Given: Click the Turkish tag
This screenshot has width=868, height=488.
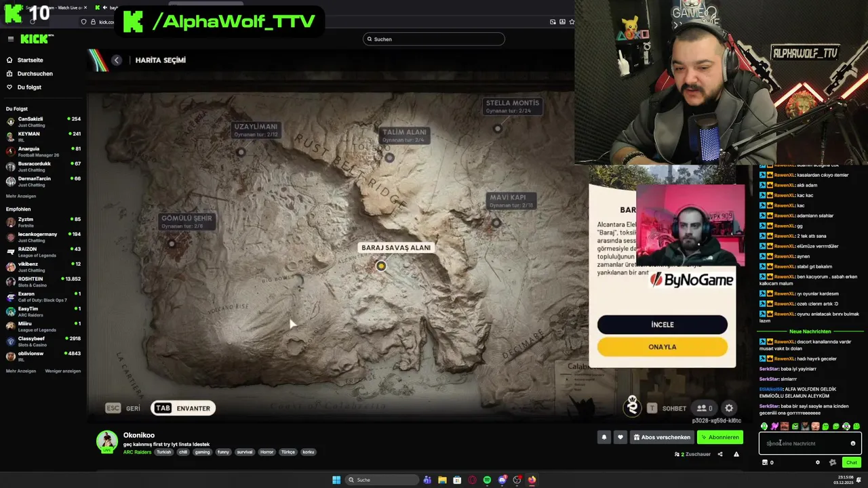Looking at the screenshot, I should click(163, 452).
